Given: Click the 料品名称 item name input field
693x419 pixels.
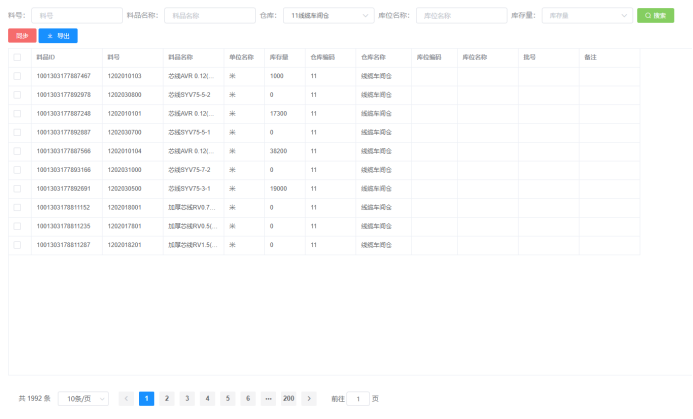Looking at the screenshot, I should tap(209, 16).
